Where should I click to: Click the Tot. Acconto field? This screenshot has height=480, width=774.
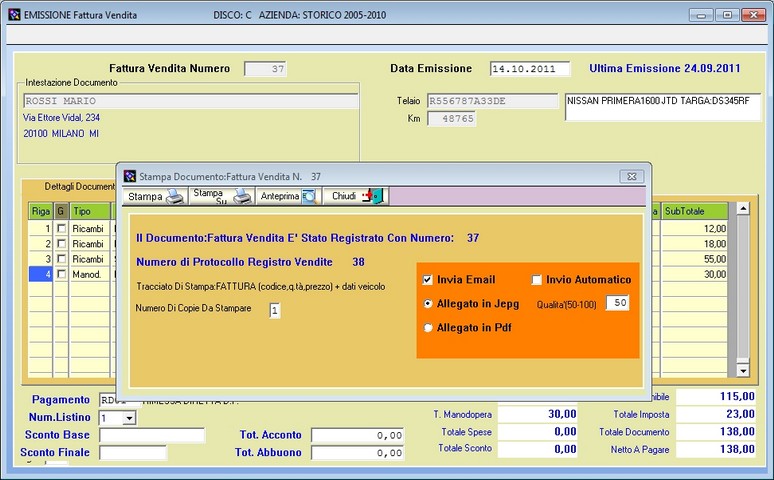(357, 435)
